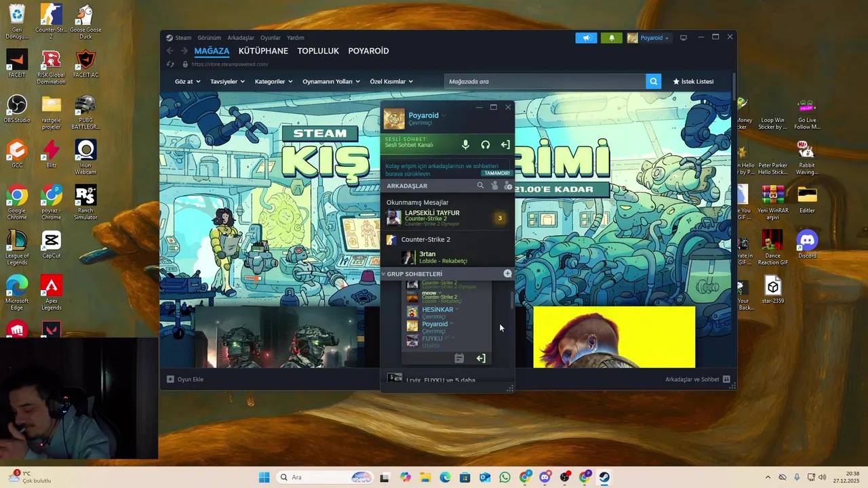The image size is (868, 488).
Task: Click the Steam back navigation arrow
Action: click(170, 51)
